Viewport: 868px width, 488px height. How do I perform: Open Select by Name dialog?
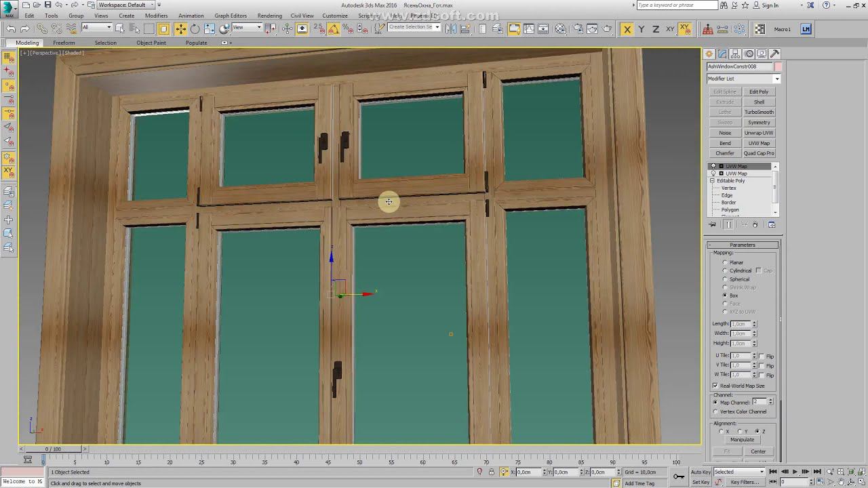pyautogui.click(x=134, y=29)
